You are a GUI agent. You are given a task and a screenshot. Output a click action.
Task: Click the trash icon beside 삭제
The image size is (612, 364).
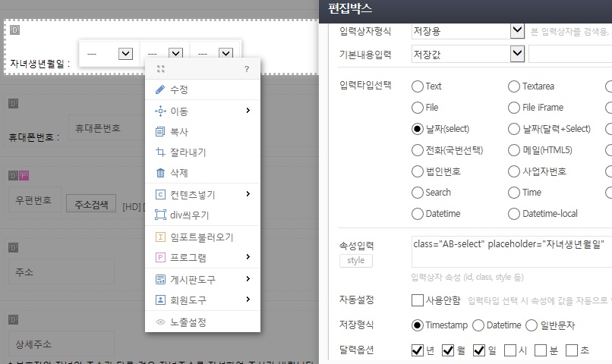(160, 172)
